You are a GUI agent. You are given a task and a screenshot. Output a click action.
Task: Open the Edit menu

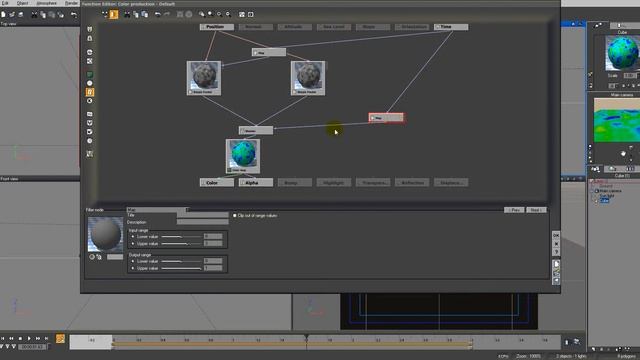5,3
